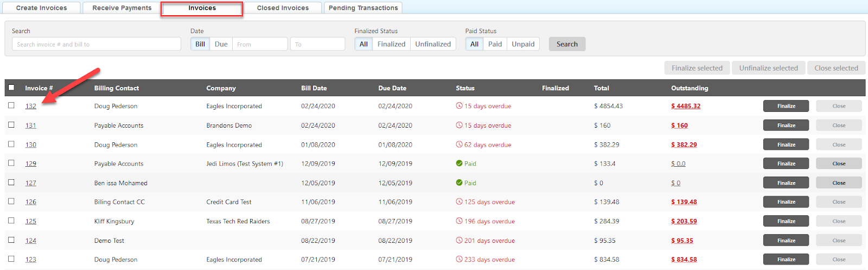Check the box next to invoice 126
Viewport: 868px width, 270px height.
pyautogui.click(x=11, y=202)
